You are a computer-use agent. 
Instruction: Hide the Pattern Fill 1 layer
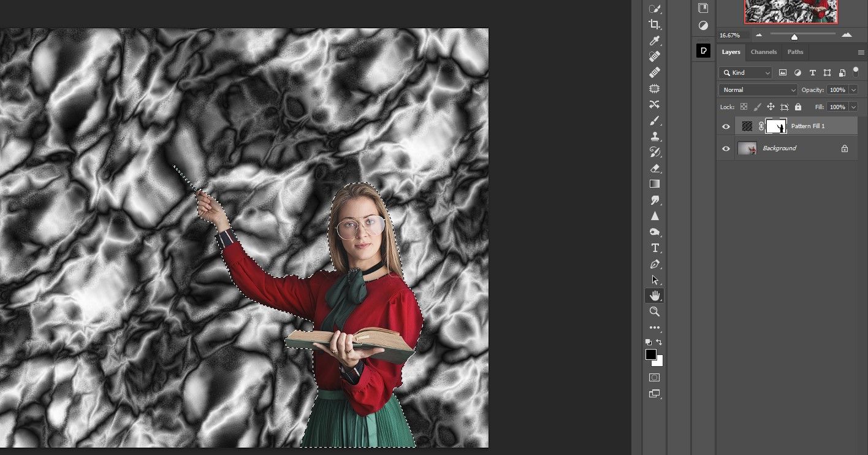(726, 126)
